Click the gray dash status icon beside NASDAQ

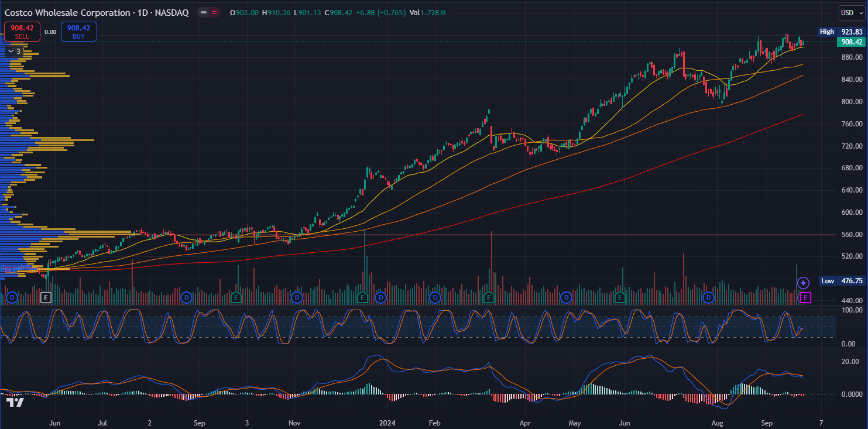(203, 12)
